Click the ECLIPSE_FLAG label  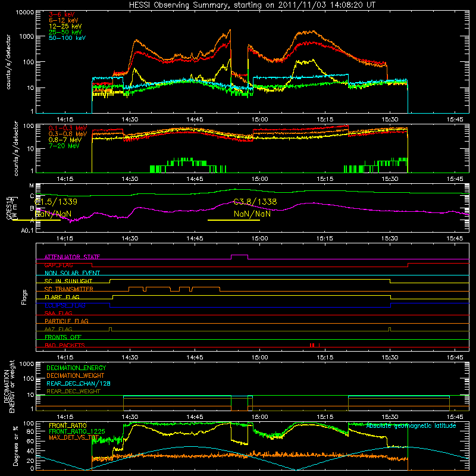(65, 305)
